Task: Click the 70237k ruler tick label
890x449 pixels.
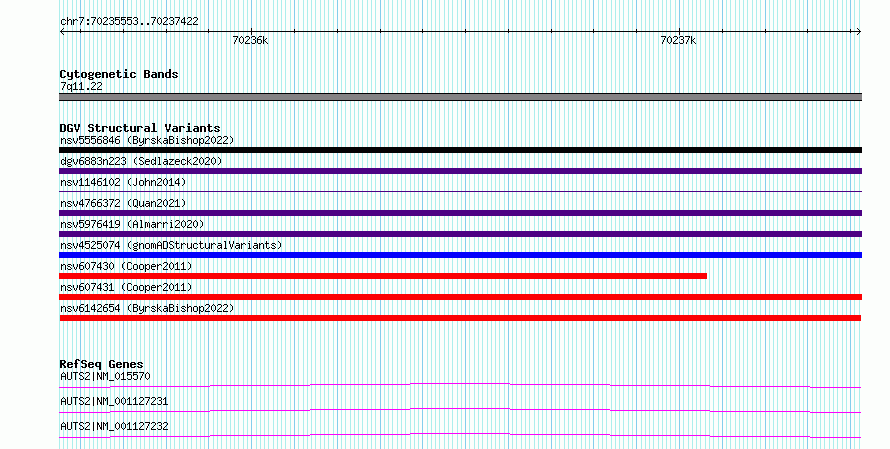Action: 678,40
